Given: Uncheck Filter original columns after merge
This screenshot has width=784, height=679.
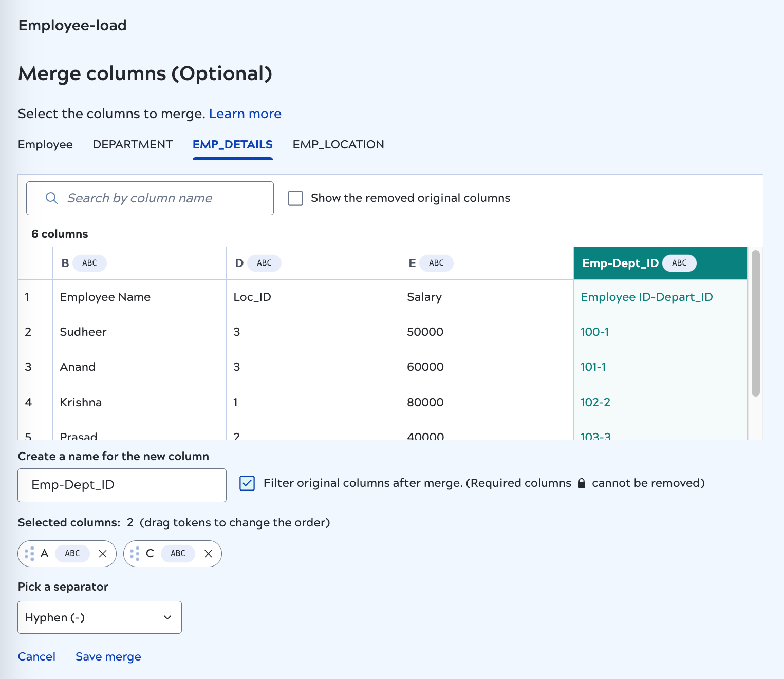Looking at the screenshot, I should point(247,483).
